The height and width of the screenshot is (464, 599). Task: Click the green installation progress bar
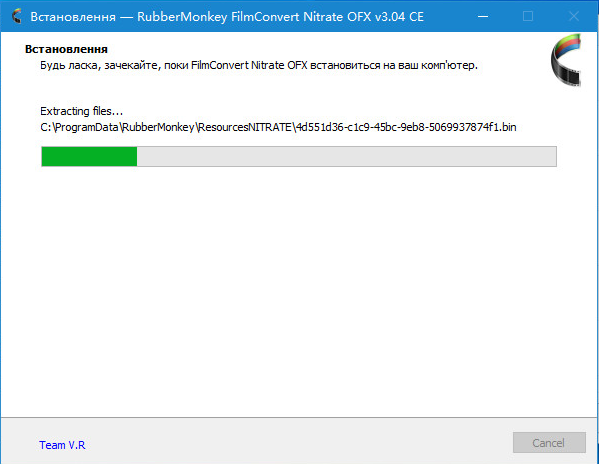[x=299, y=157]
